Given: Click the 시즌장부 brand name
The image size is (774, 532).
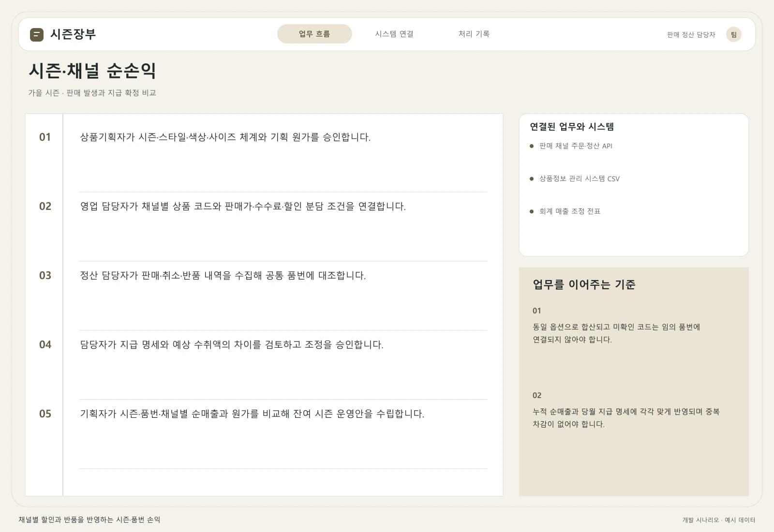Looking at the screenshot, I should (73, 34).
